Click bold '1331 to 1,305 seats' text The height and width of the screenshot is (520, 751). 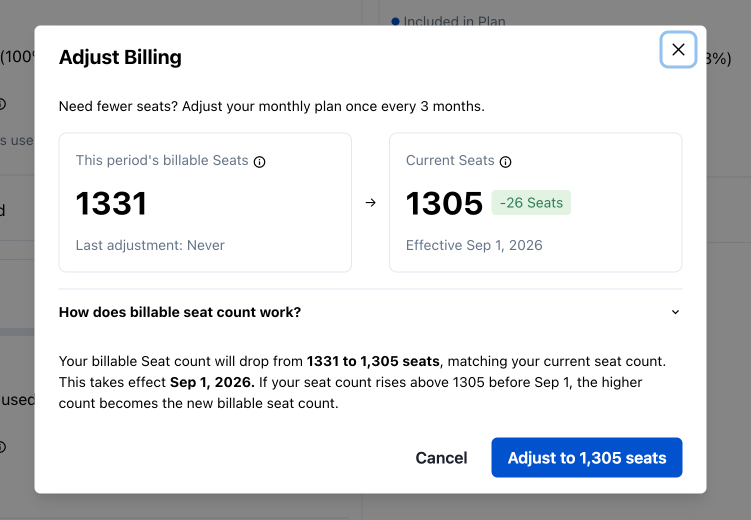pos(373,361)
